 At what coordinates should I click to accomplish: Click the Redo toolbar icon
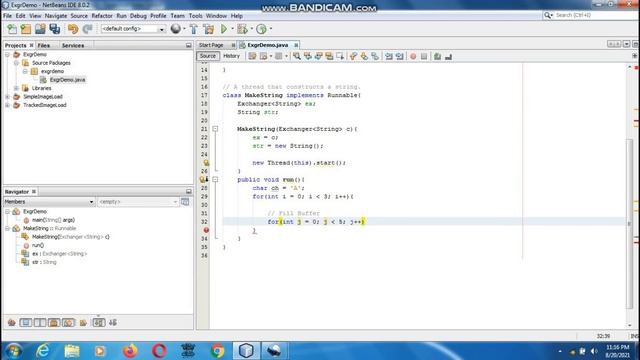(87, 29)
